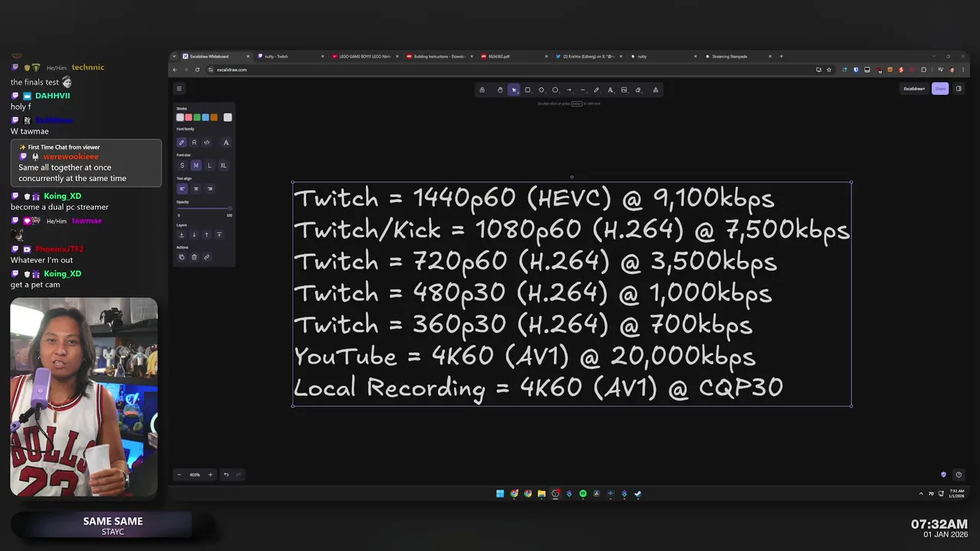Screen dimensions: 980x551
Task: Switch to the LEGO GAME BOY tab
Action: [x=364, y=56]
